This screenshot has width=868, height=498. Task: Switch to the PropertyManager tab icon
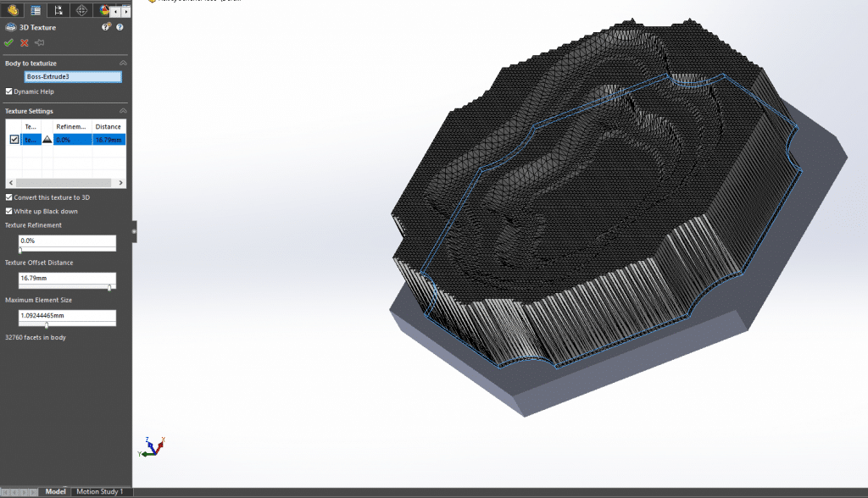point(36,10)
